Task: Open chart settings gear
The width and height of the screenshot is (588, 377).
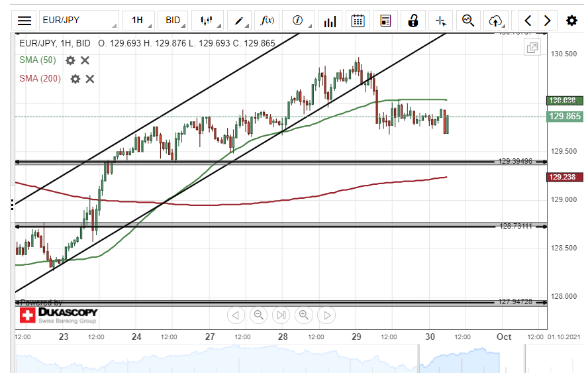Action: click(571, 21)
